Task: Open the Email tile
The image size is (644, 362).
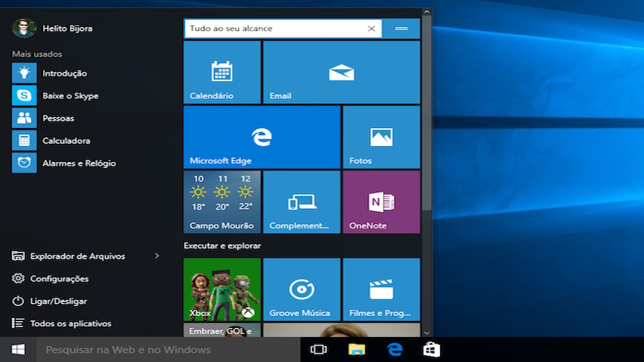Action: tap(342, 72)
